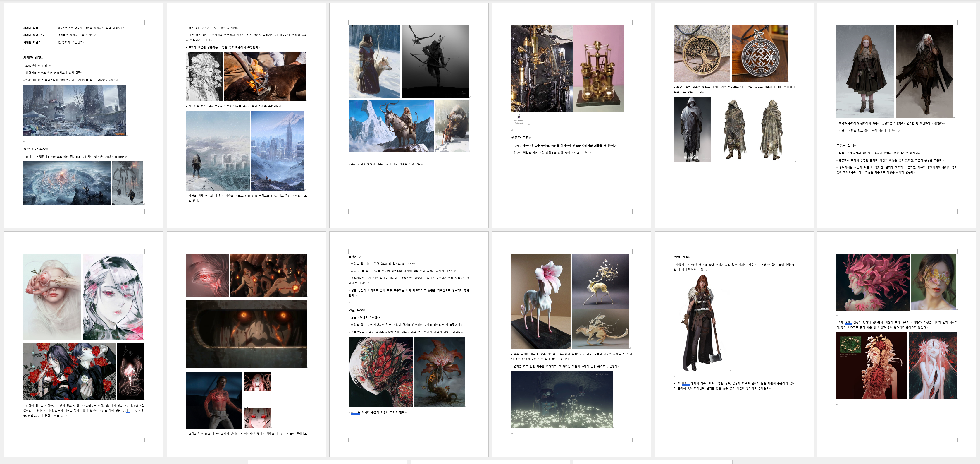Select the giant walker machine snow image
The image size is (980, 464).
(x=128, y=183)
